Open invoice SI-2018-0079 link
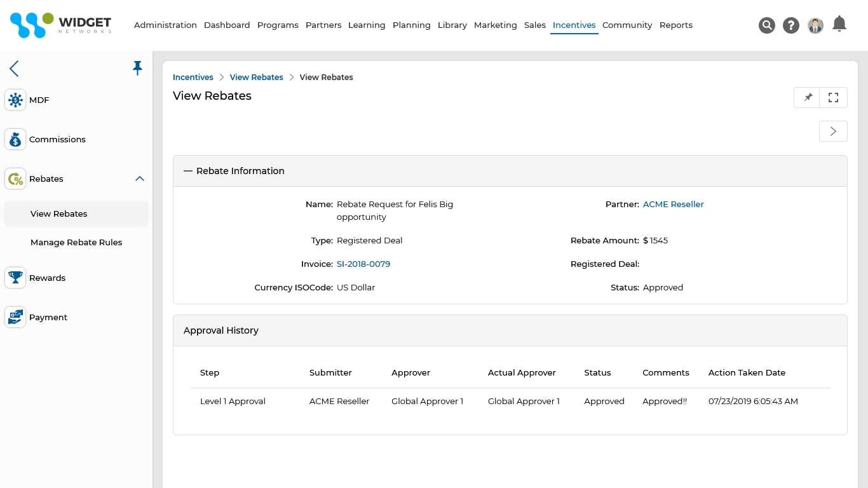 (363, 264)
